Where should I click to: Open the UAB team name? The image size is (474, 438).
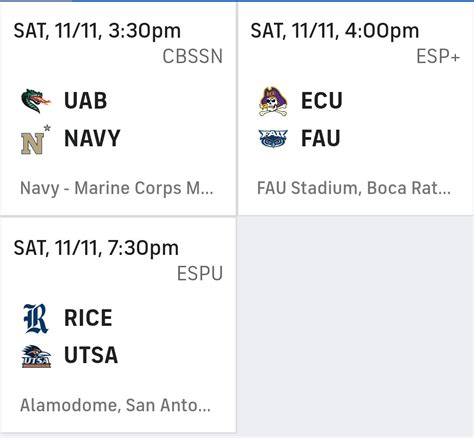tap(86, 101)
